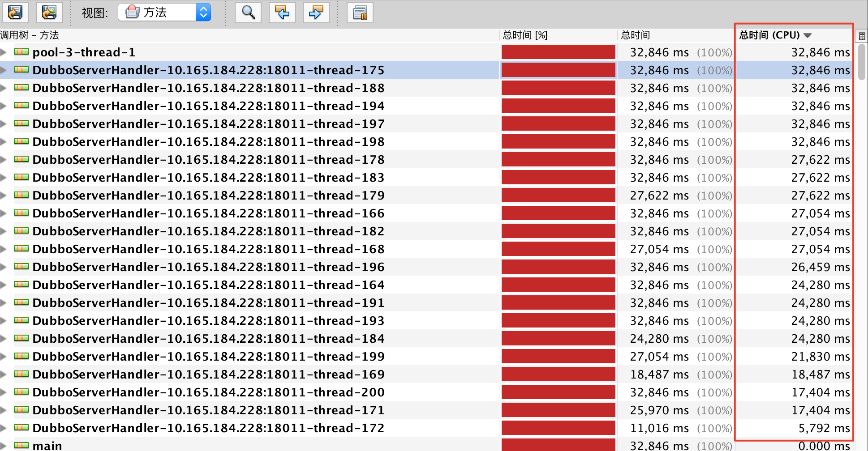Open the view settings icon on the toolbar
Screen dimensions: 868x451
359,12
